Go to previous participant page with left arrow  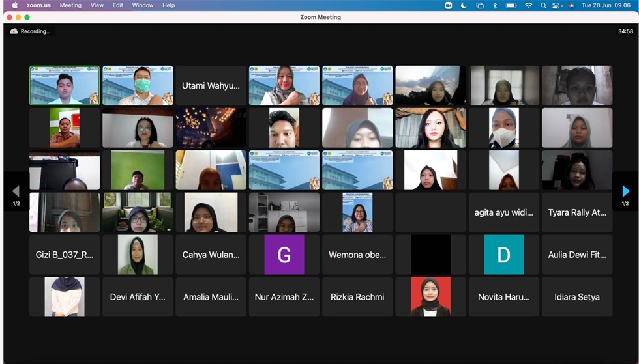16,191
